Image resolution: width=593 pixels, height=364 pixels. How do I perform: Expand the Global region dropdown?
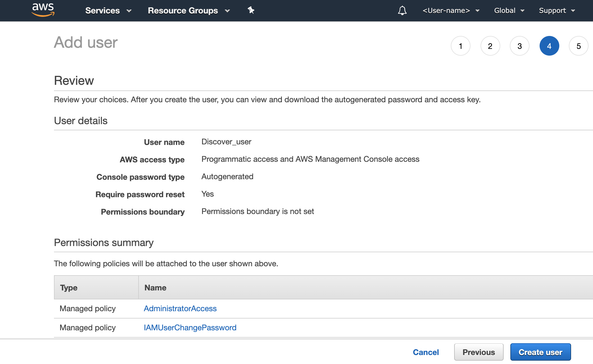coord(509,11)
